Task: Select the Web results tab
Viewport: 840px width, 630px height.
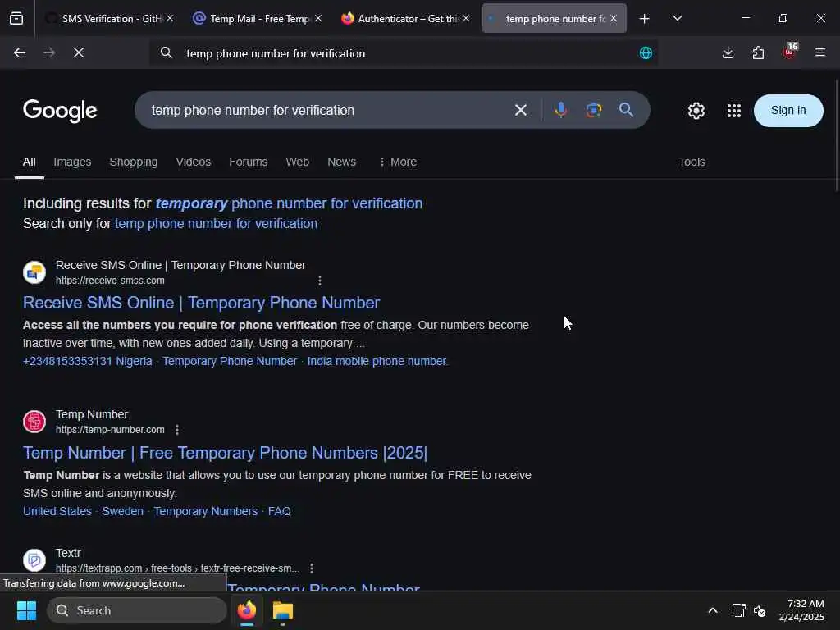Action: (297, 162)
